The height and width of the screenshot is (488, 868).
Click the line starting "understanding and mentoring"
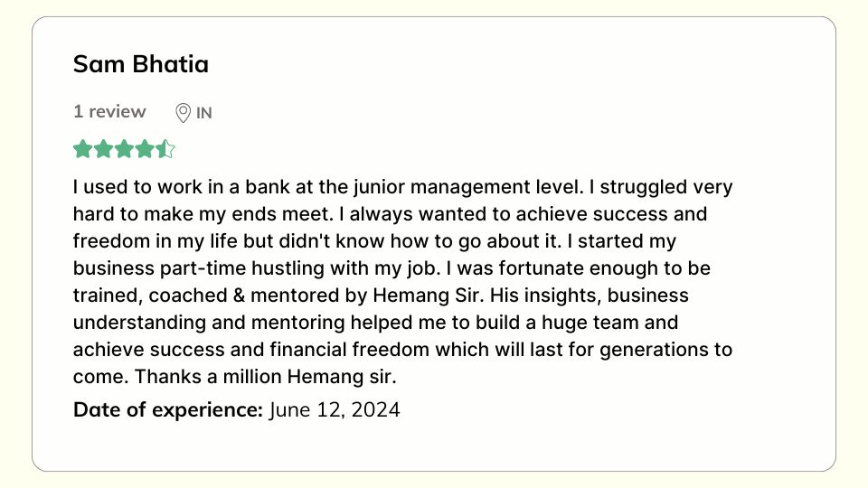[x=375, y=323]
